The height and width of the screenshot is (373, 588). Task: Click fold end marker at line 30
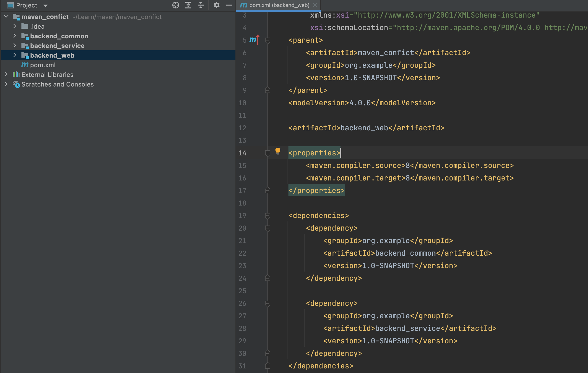click(x=268, y=353)
